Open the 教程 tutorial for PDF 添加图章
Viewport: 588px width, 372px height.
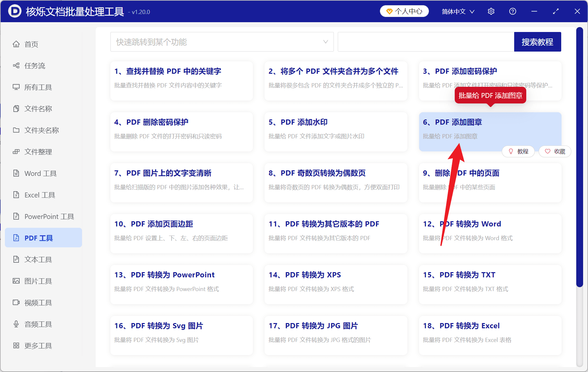[518, 151]
